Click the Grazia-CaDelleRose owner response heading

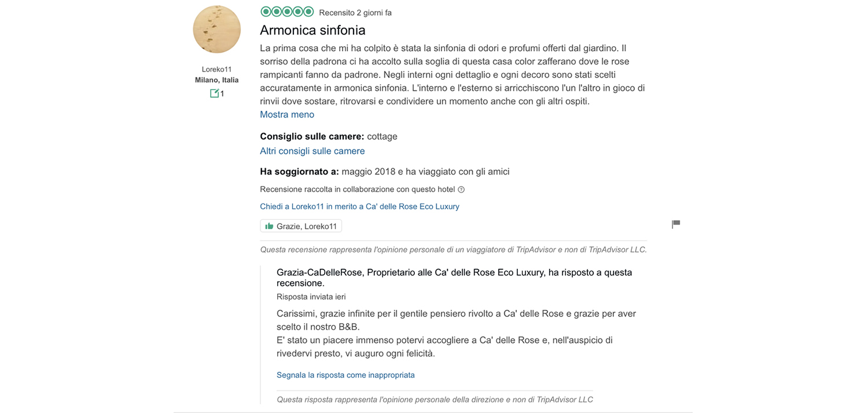(454, 278)
